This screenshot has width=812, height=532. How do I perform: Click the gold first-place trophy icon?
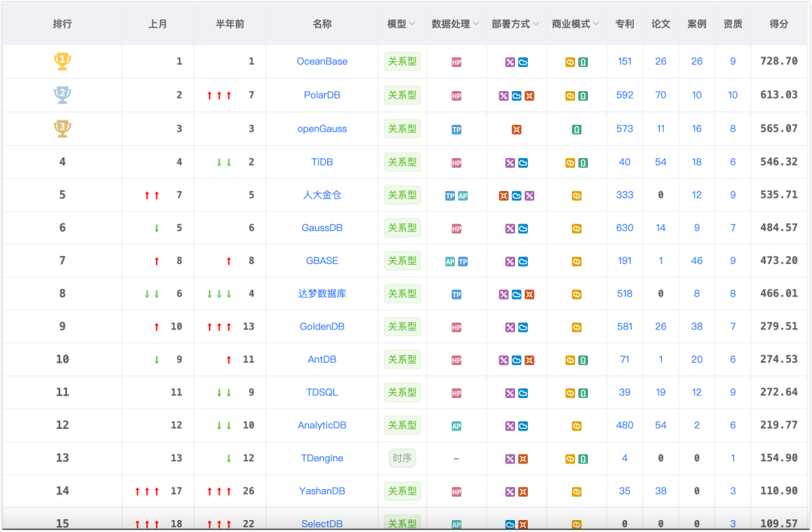coord(62,61)
